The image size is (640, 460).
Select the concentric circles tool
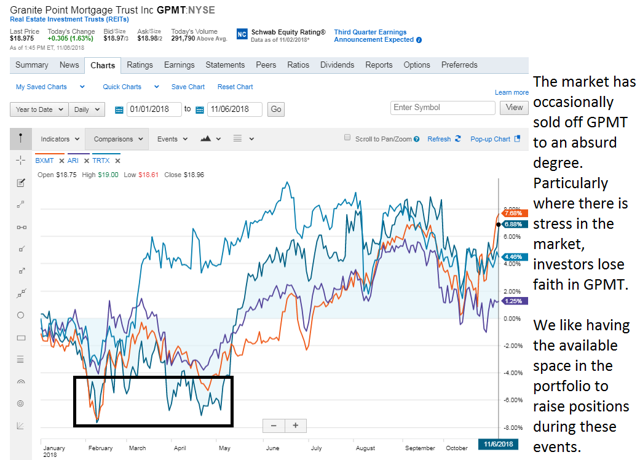(x=20, y=404)
